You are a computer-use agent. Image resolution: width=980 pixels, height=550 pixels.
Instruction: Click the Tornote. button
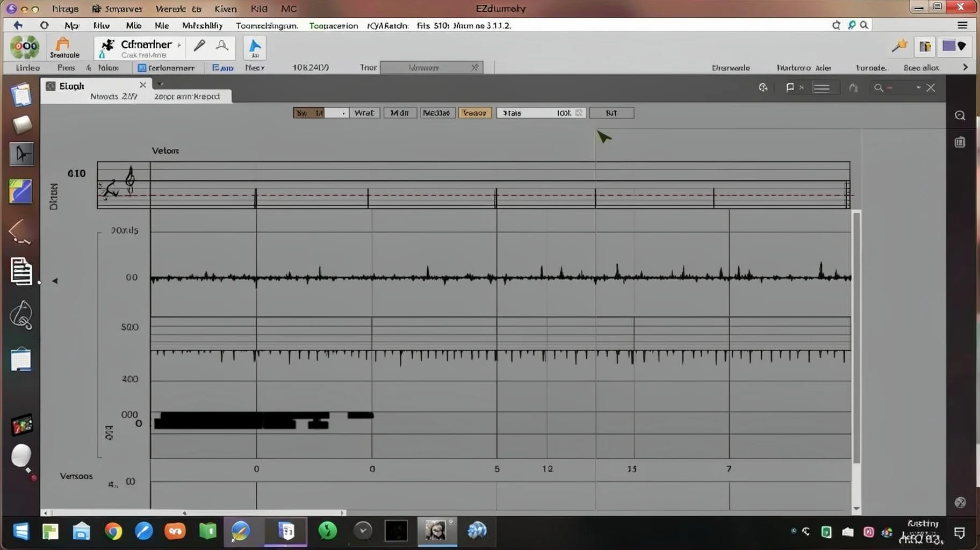coord(871,68)
